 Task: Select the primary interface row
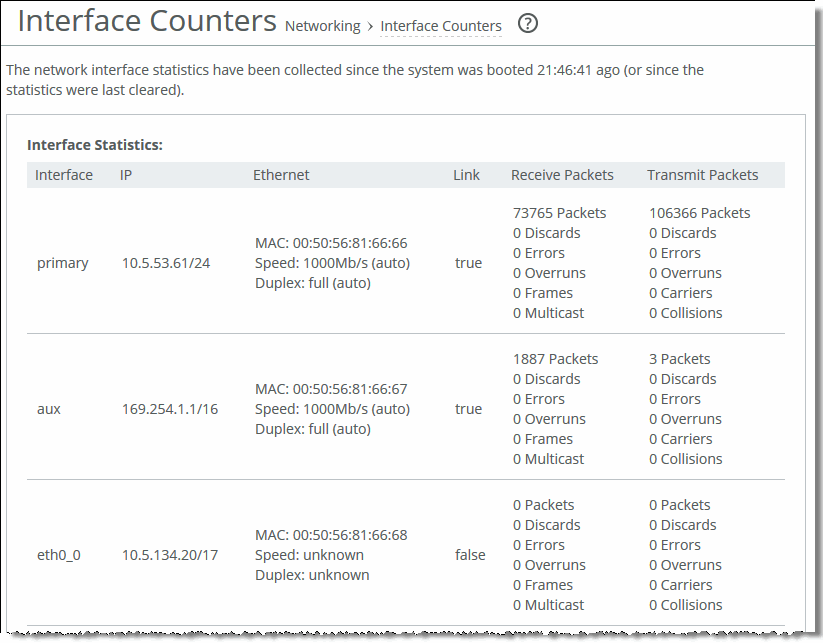pos(63,263)
